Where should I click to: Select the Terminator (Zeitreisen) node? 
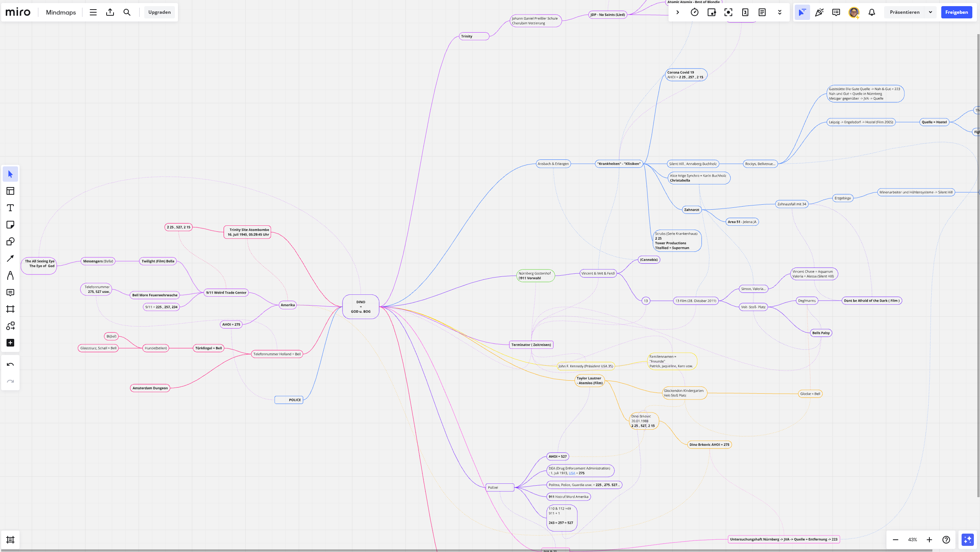(531, 345)
